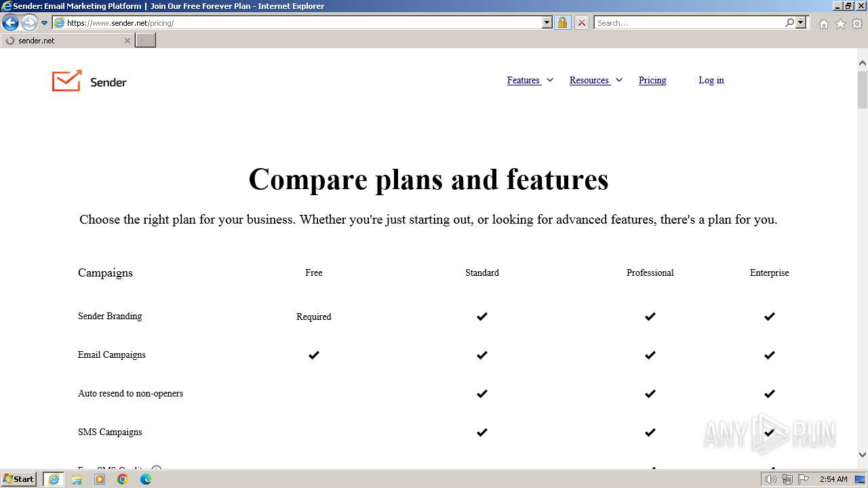Click the Professional plan column header

coord(650,272)
